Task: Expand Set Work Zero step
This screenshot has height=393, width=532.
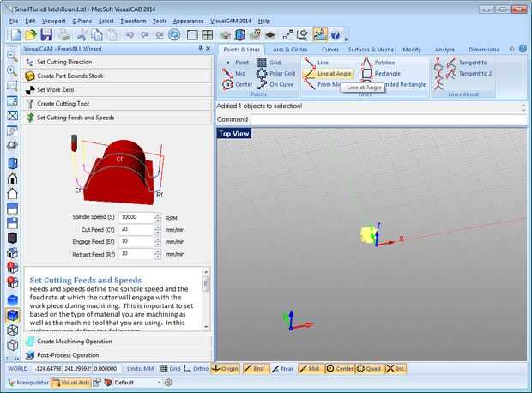Action: [117, 90]
